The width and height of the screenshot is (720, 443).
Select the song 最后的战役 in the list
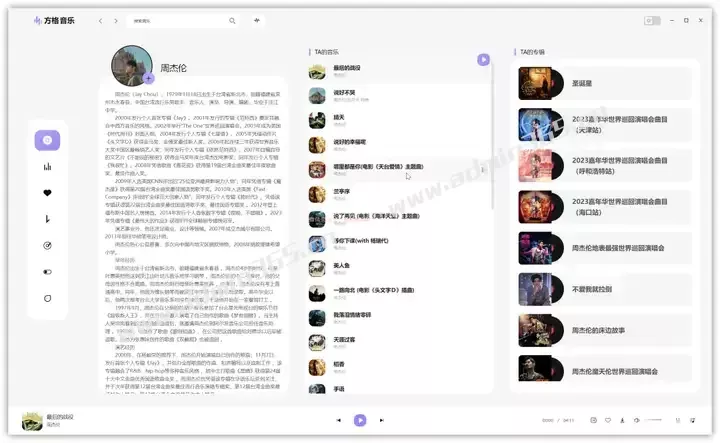point(399,71)
